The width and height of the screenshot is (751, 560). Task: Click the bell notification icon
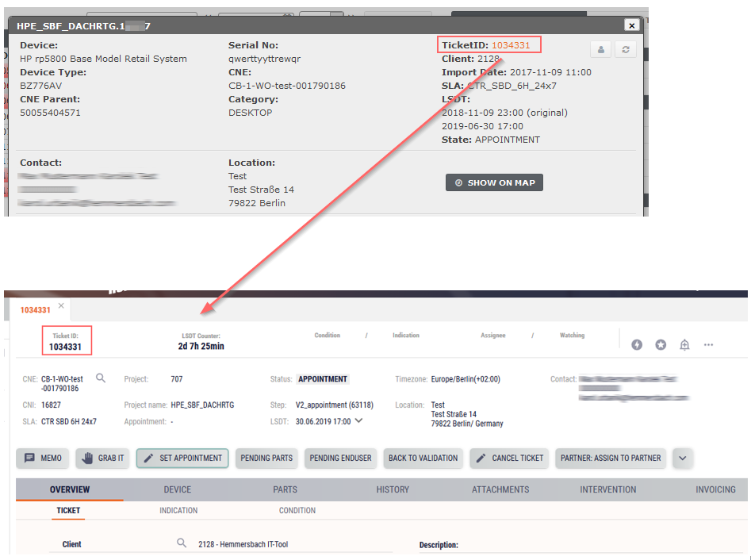click(684, 345)
